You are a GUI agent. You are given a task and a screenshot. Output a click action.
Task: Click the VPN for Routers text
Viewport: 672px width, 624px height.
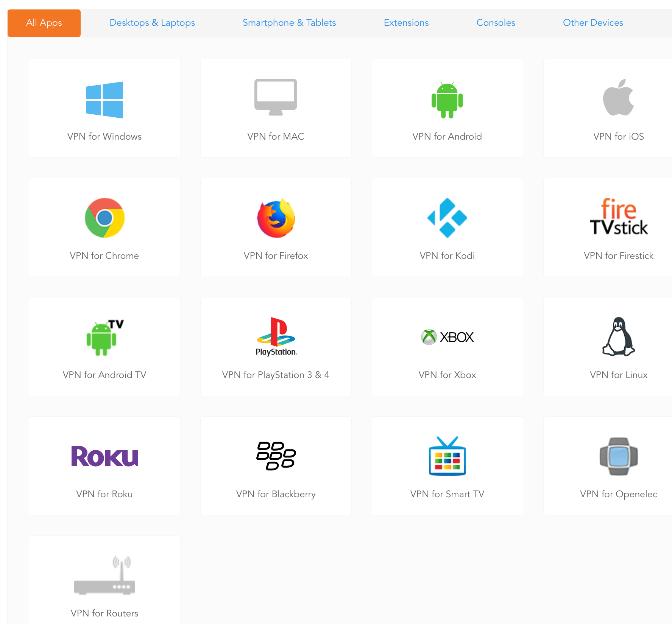(104, 613)
